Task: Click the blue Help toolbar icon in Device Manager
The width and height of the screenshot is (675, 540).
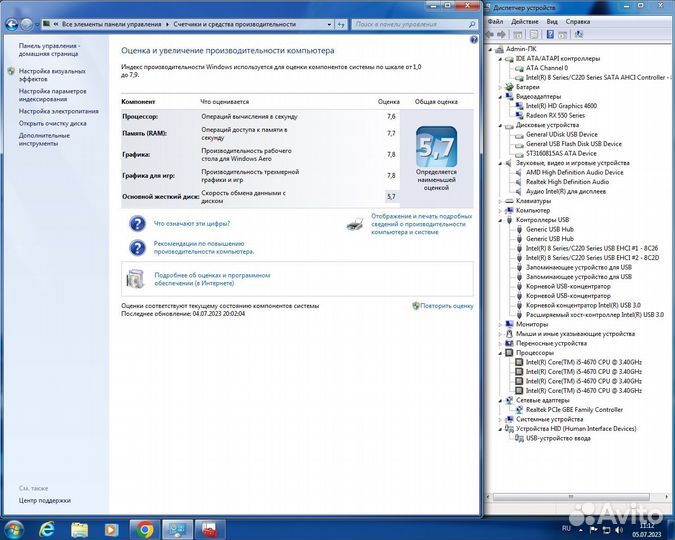Action: point(550,34)
